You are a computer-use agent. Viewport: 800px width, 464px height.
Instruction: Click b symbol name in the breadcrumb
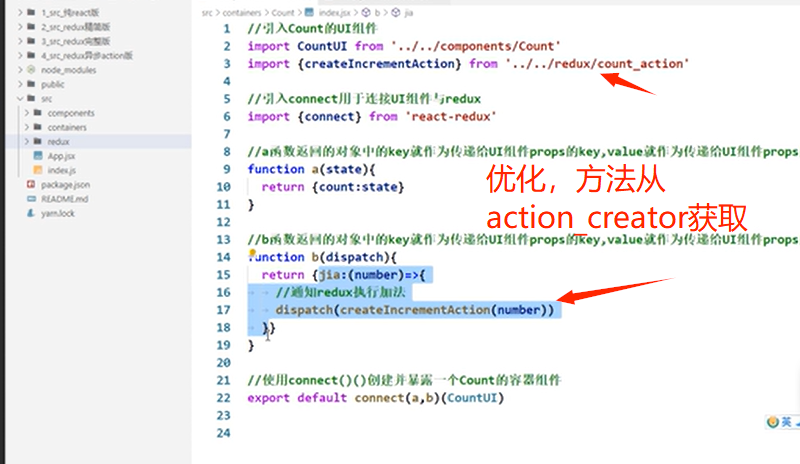pyautogui.click(x=378, y=13)
